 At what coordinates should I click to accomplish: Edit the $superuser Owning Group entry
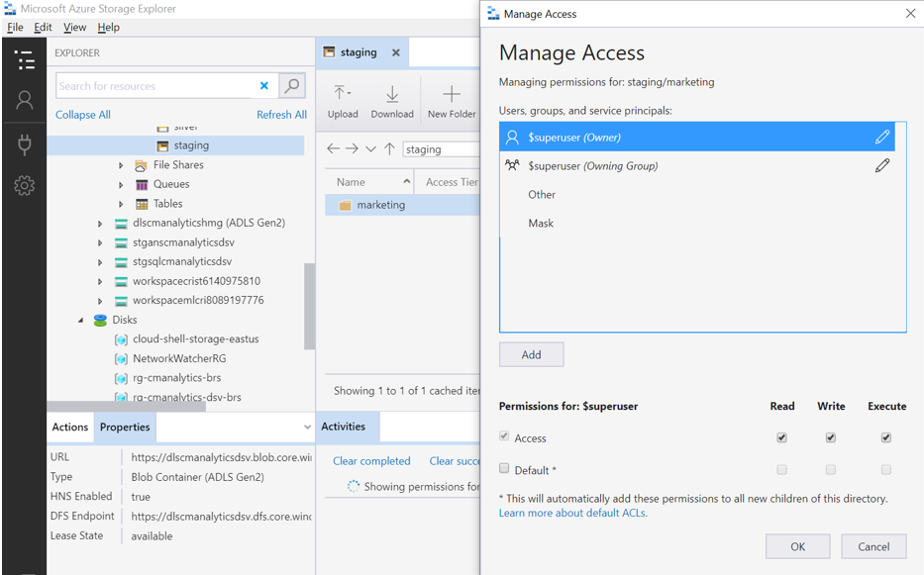tap(882, 165)
